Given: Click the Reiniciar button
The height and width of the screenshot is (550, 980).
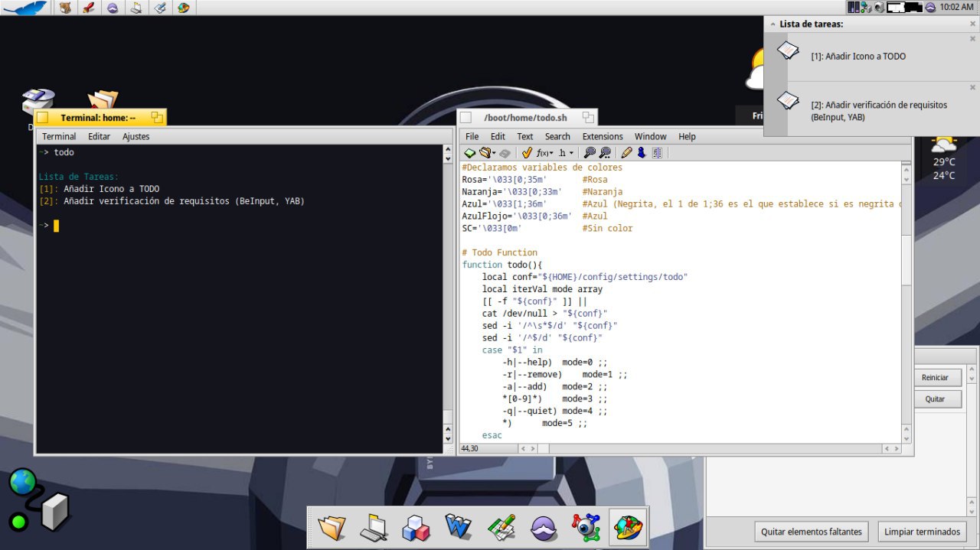Looking at the screenshot, I should 935,377.
